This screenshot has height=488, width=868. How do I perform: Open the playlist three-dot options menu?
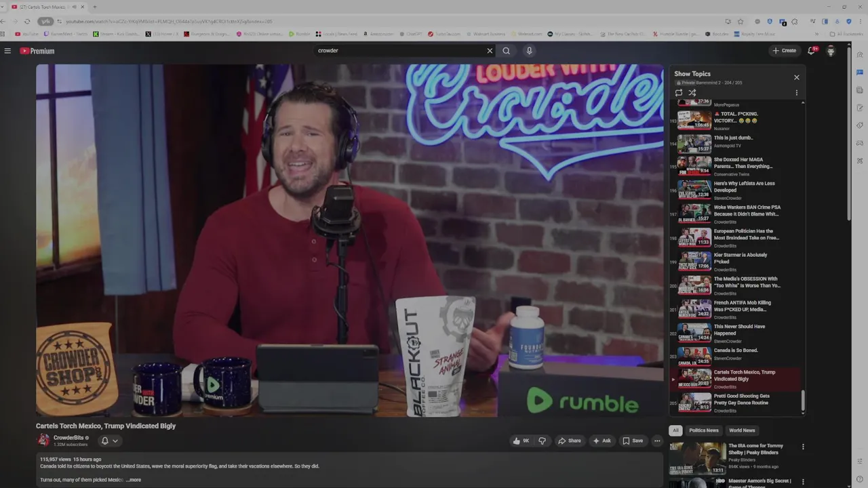797,93
